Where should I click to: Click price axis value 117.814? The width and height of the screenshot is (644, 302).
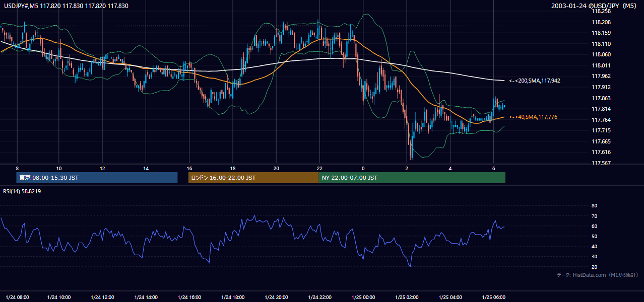click(x=601, y=109)
